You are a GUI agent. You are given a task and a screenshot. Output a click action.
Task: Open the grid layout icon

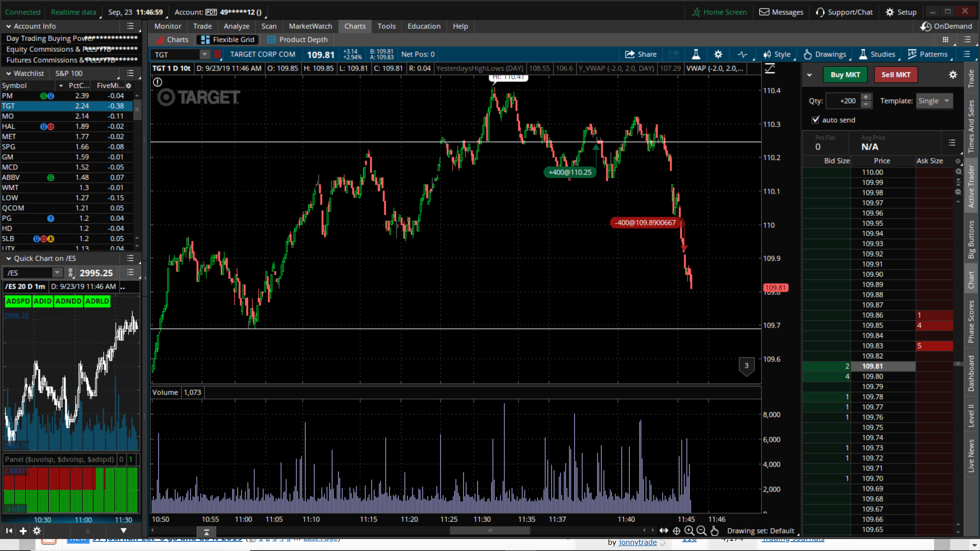pyautogui.click(x=945, y=40)
